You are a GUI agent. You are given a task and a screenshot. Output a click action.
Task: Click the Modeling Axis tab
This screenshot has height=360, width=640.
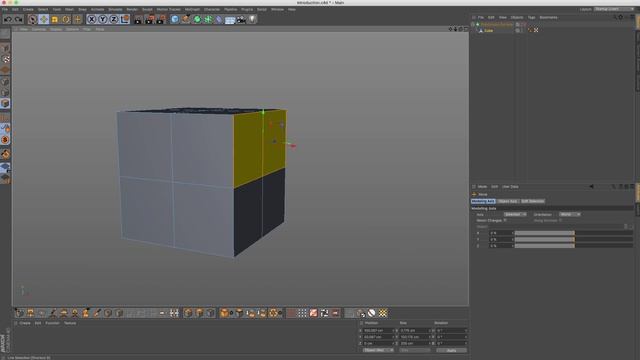[483, 201]
